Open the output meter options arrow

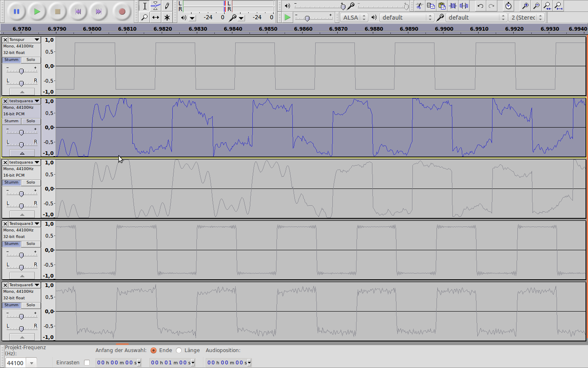click(192, 18)
